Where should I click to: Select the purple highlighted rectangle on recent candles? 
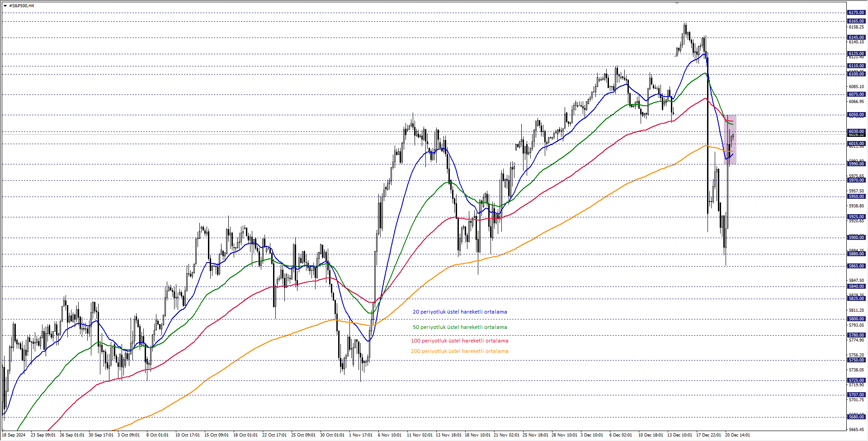tap(730, 139)
